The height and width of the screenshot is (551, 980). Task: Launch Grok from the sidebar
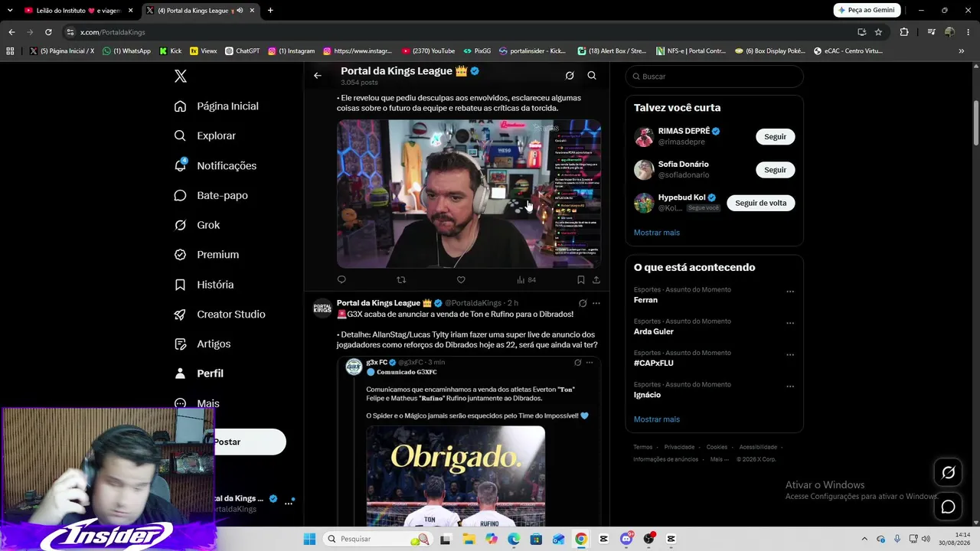(197, 226)
